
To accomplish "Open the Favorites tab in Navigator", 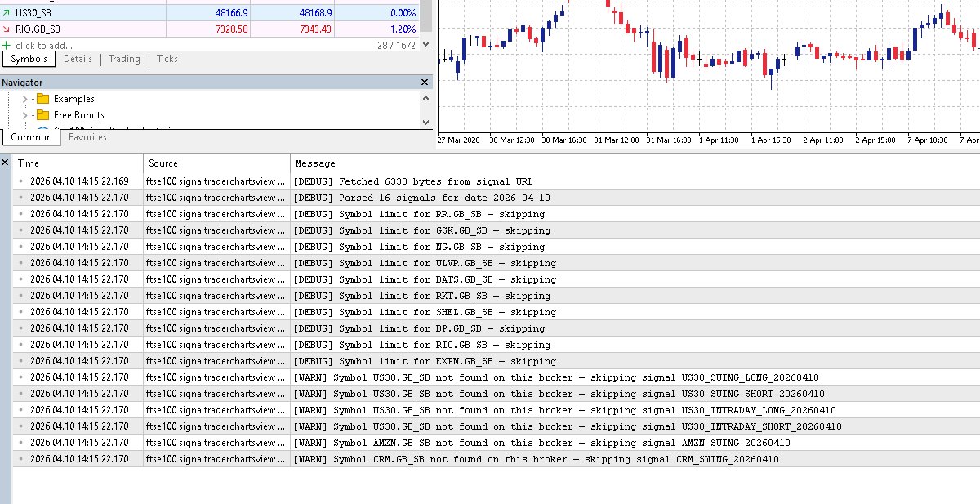I will [87, 137].
